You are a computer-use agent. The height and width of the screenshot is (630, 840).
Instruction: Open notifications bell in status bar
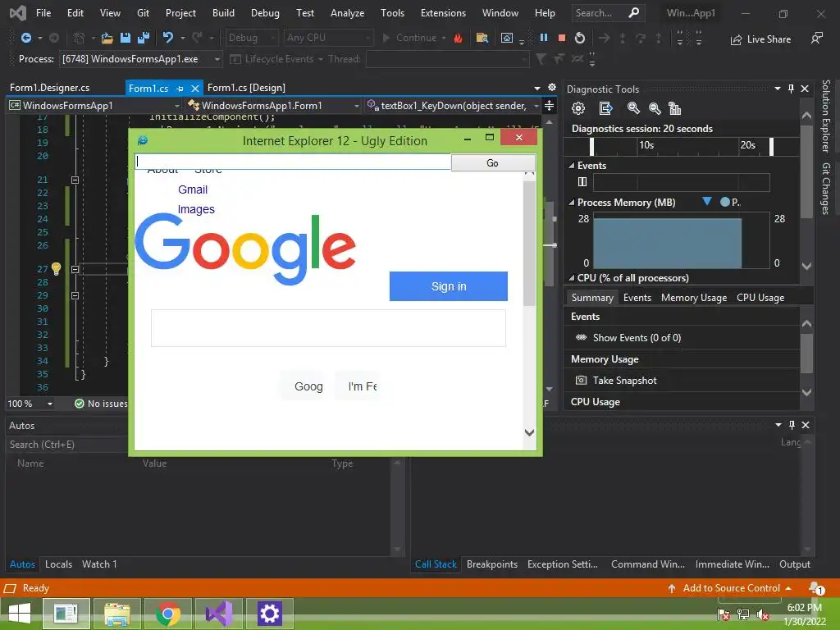coord(816,588)
